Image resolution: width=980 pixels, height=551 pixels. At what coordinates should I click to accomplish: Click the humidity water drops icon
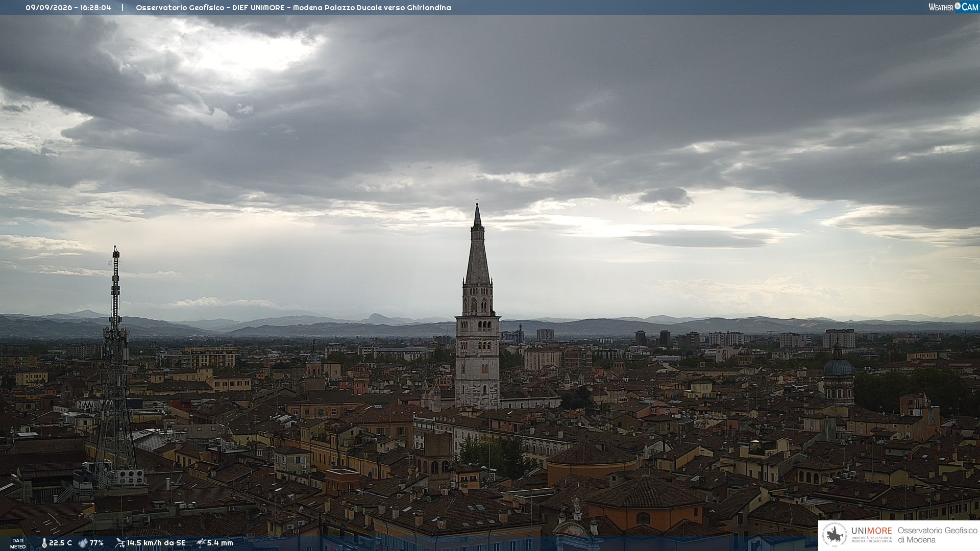click(x=83, y=543)
